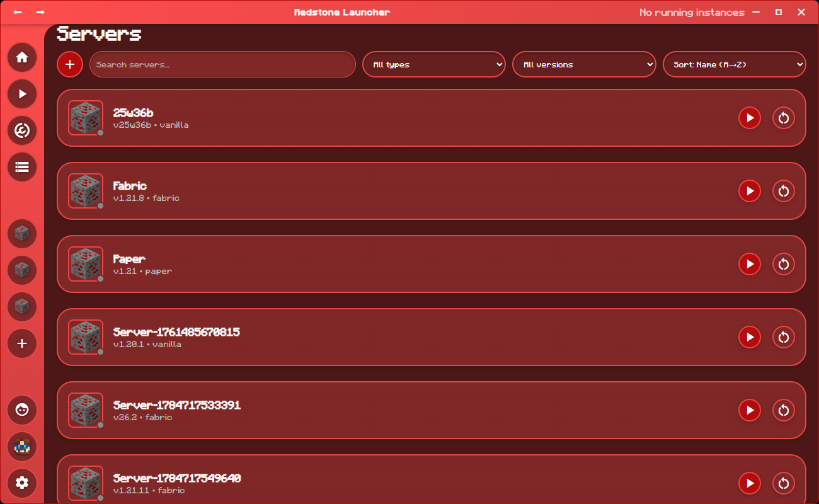Click the 'v1.20.1 • vanilla' subtitle
This screenshot has height=504, width=819.
pyautogui.click(x=147, y=345)
